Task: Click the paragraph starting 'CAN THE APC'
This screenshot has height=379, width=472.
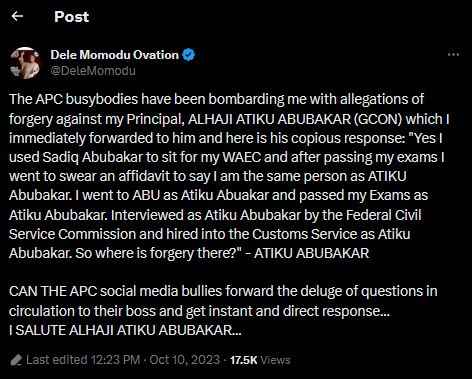Action: pyautogui.click(x=223, y=301)
